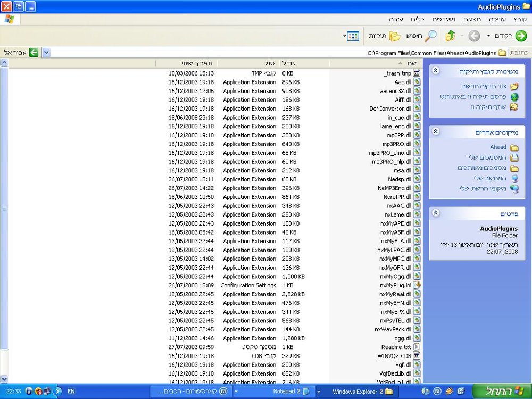This screenshot has height=399, width=532.
Task: Click the green Go arrow button
Action: click(x=34, y=53)
